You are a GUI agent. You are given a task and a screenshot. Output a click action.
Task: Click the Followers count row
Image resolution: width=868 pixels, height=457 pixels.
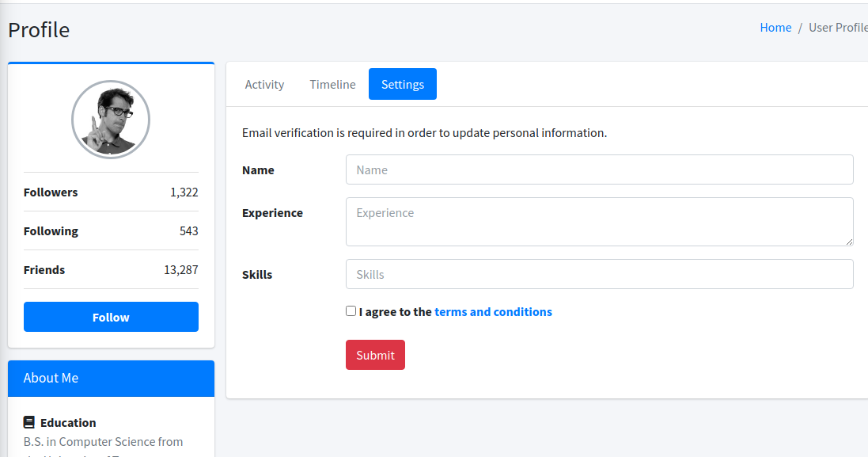[111, 192]
